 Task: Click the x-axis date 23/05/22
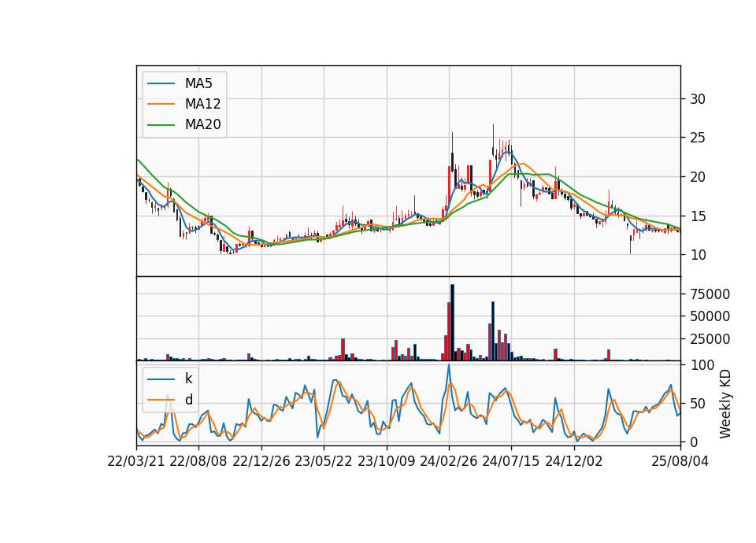click(x=324, y=462)
